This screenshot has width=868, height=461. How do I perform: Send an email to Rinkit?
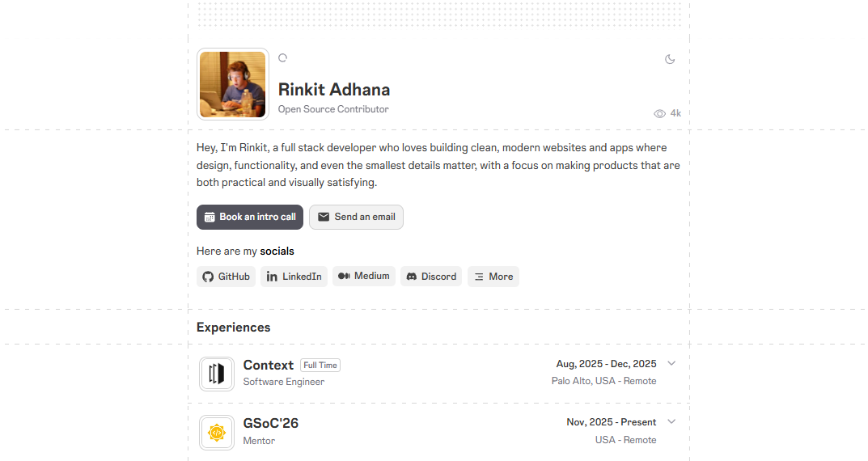pos(356,217)
